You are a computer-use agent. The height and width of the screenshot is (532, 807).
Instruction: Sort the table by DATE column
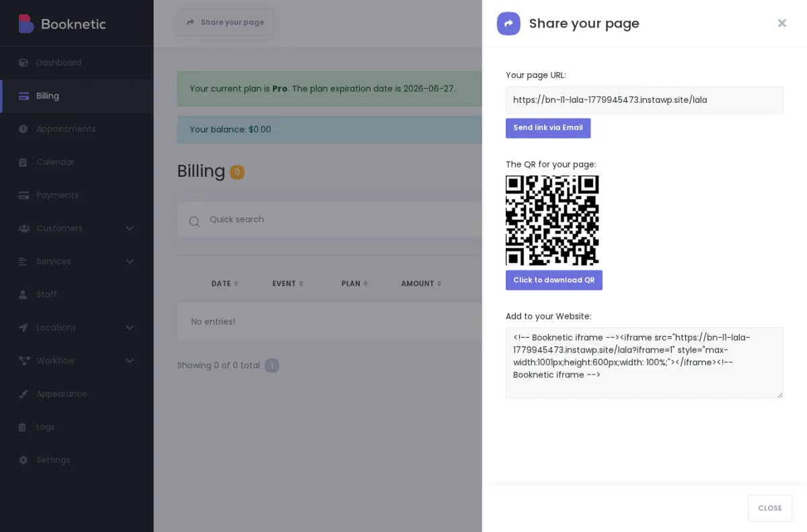[x=225, y=284]
